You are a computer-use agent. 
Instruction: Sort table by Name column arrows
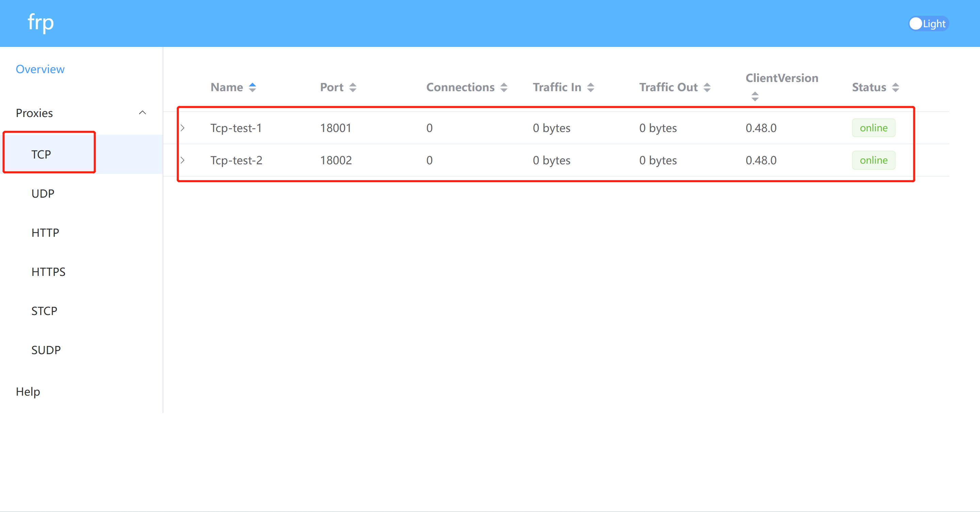[252, 87]
